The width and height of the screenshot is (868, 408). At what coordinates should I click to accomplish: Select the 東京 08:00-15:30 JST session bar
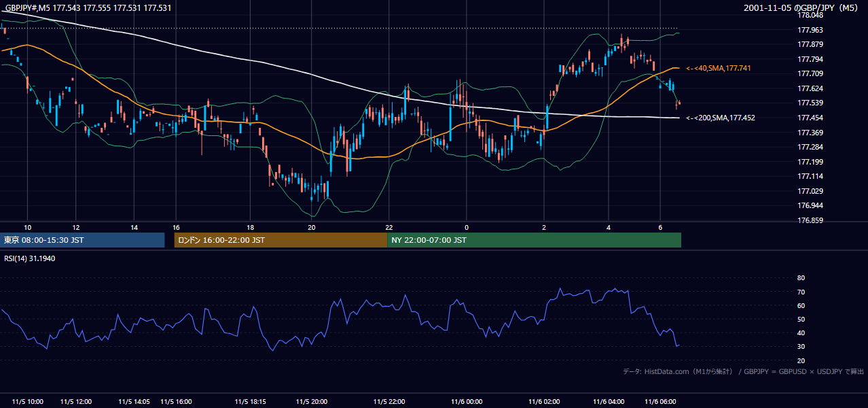coord(82,240)
